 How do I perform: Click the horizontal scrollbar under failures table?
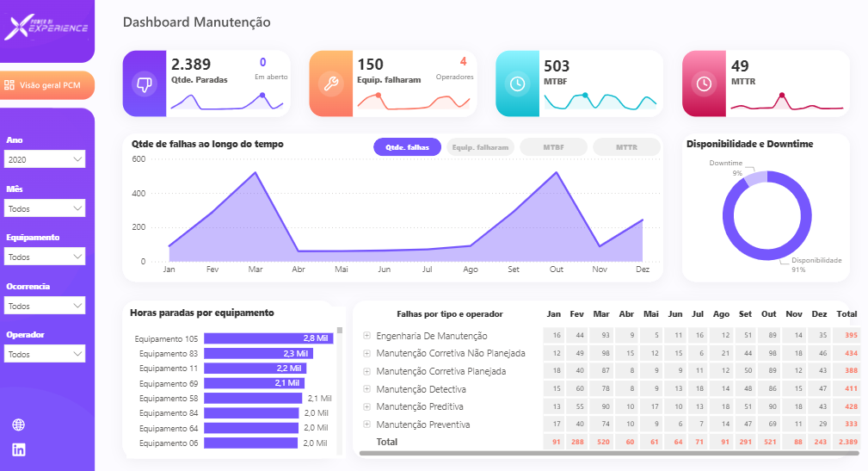pos(602,453)
